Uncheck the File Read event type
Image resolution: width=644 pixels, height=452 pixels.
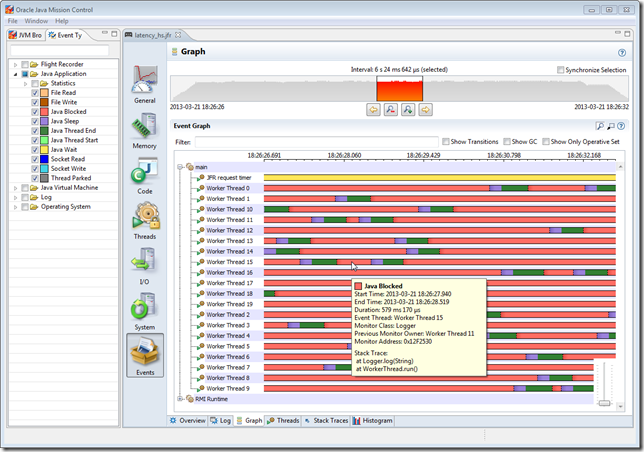35,93
